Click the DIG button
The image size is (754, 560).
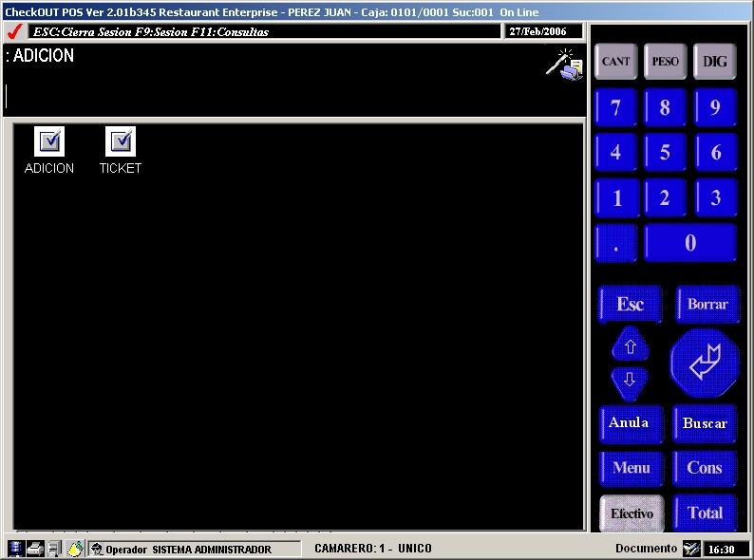pyautogui.click(x=714, y=61)
